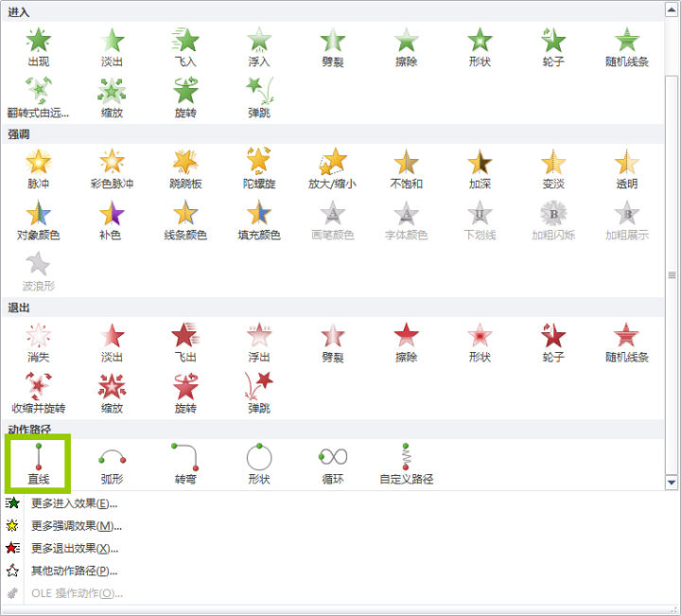Viewport: 681px width, 616px height.
Task: Choose the 彩色脉冲 emphasis effect
Action: point(112,169)
